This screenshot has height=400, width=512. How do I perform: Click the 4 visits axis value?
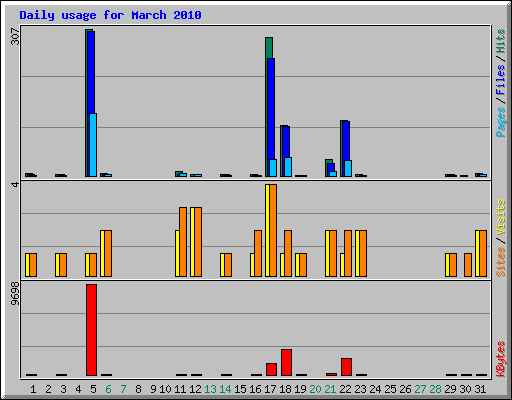[15, 184]
